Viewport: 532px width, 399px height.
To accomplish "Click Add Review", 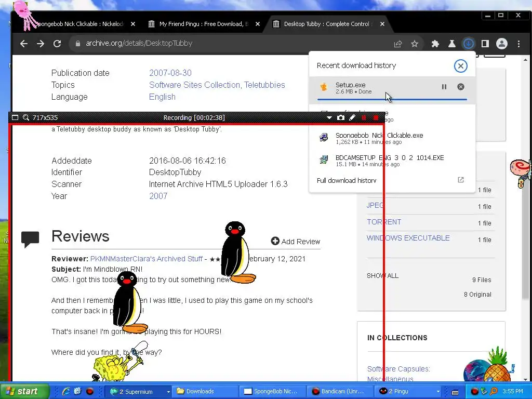I will coord(296,242).
